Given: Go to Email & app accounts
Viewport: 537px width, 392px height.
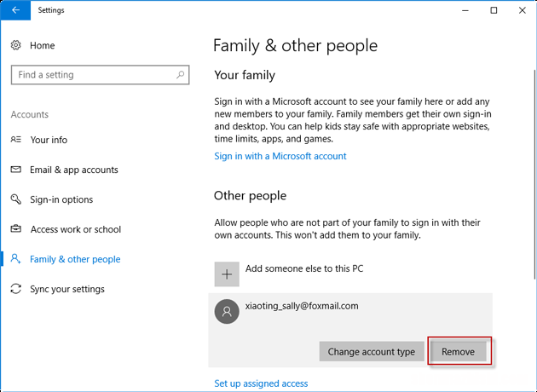Looking at the screenshot, I should point(73,170).
